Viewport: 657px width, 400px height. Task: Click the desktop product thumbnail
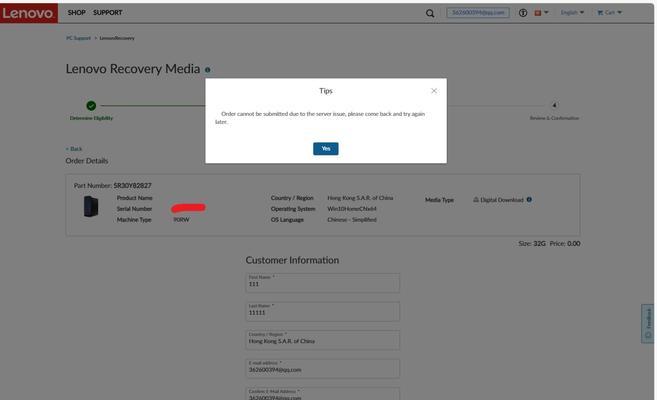coord(91,206)
